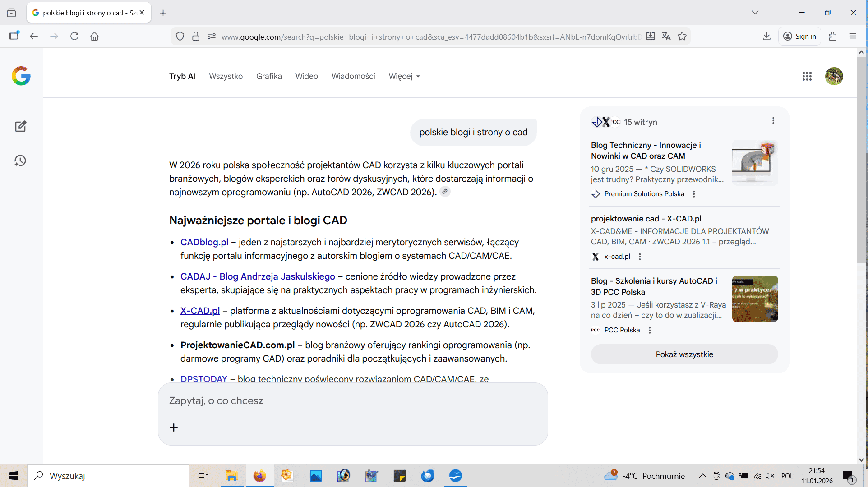Image resolution: width=868 pixels, height=487 pixels.
Task: Open the Firefox home page
Action: 94,37
